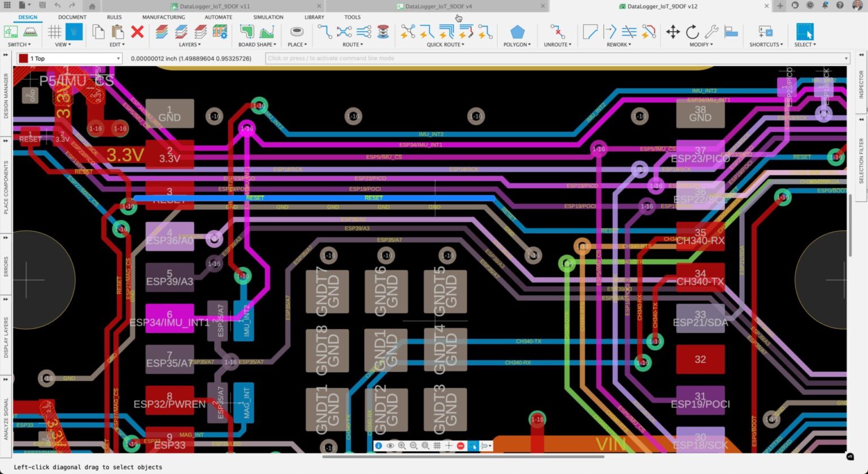Screen dimensions: 868x474
Task: Expand the Quick Route dropdown
Action: tap(462, 45)
